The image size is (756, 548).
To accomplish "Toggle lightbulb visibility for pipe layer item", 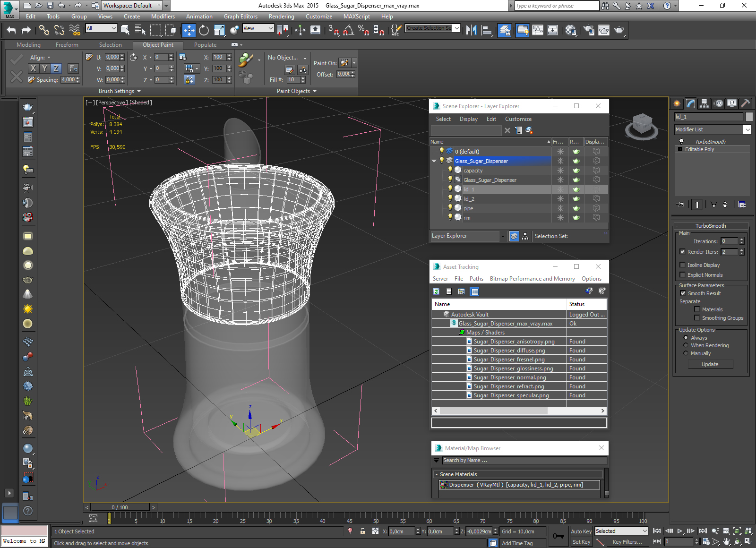I will point(450,208).
